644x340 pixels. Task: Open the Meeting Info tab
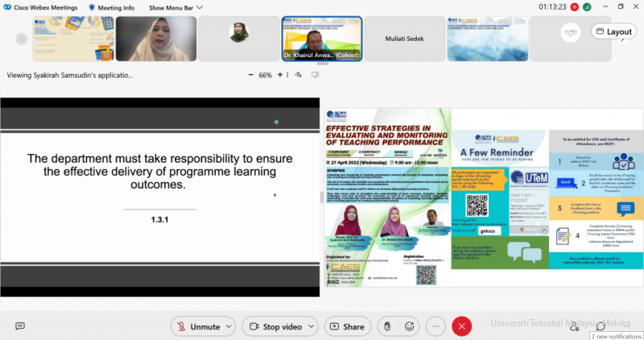click(113, 6)
